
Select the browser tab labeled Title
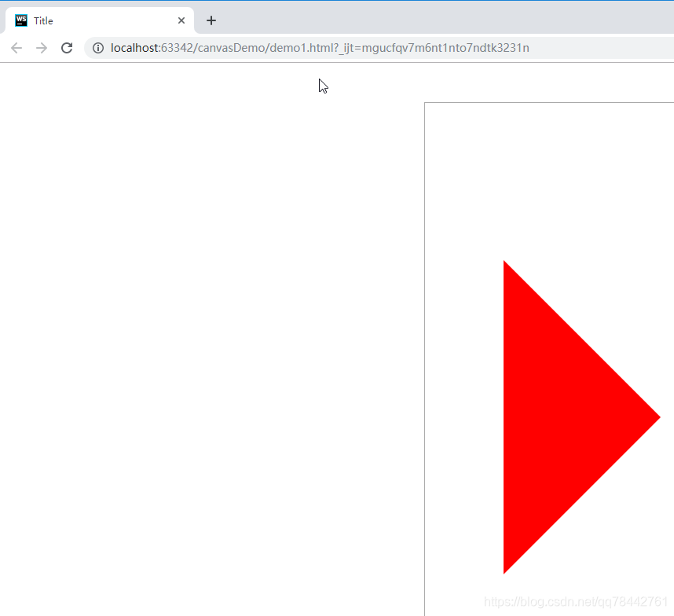tap(94, 20)
